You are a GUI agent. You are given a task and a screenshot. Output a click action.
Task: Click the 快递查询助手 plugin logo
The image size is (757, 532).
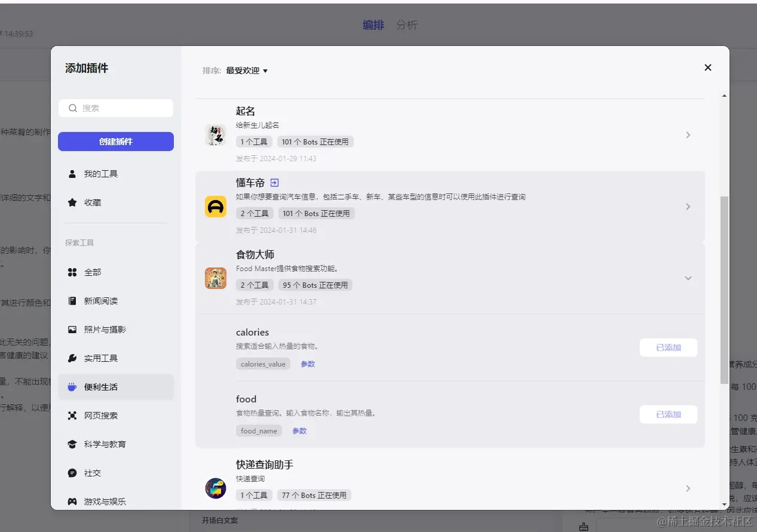(x=215, y=488)
